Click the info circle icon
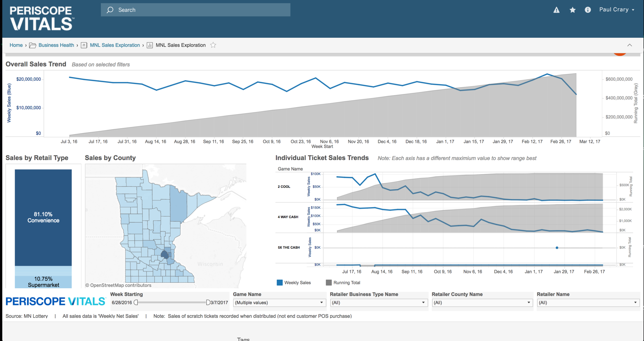This screenshot has width=644, height=341. 588,10
